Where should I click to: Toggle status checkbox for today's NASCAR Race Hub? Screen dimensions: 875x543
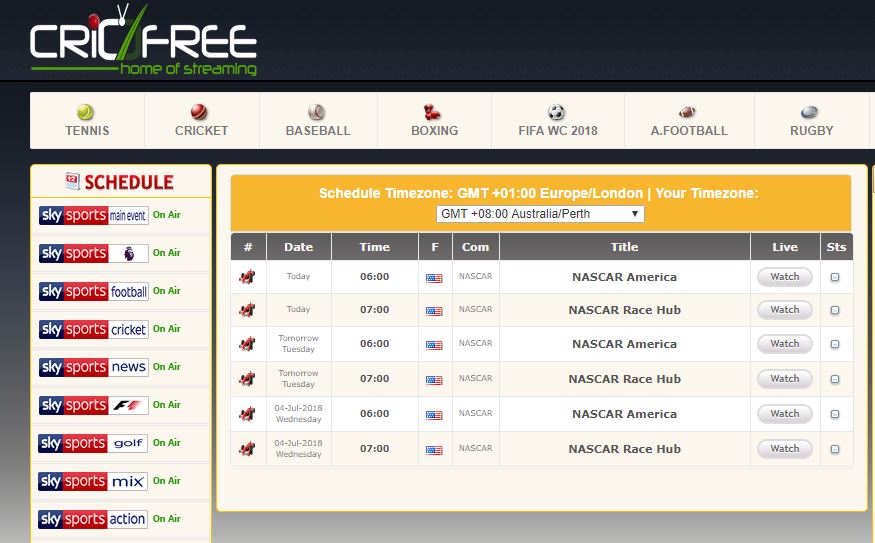[835, 311]
